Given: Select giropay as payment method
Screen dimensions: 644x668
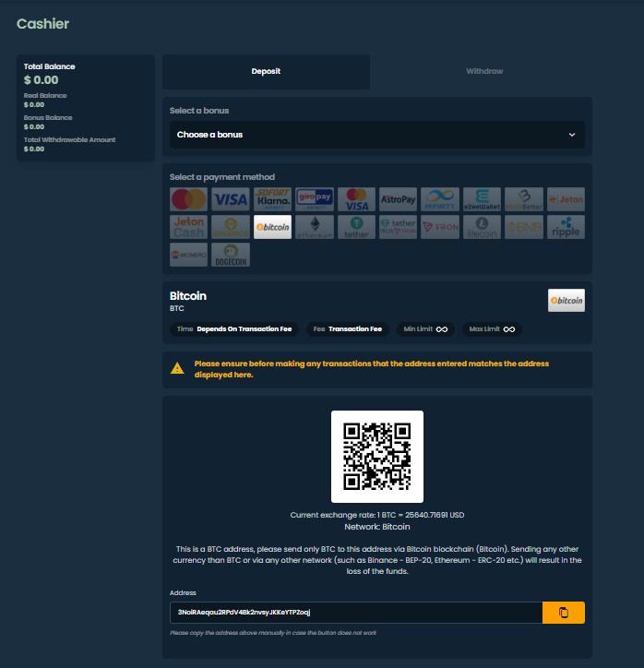Looking at the screenshot, I should click(315, 199).
